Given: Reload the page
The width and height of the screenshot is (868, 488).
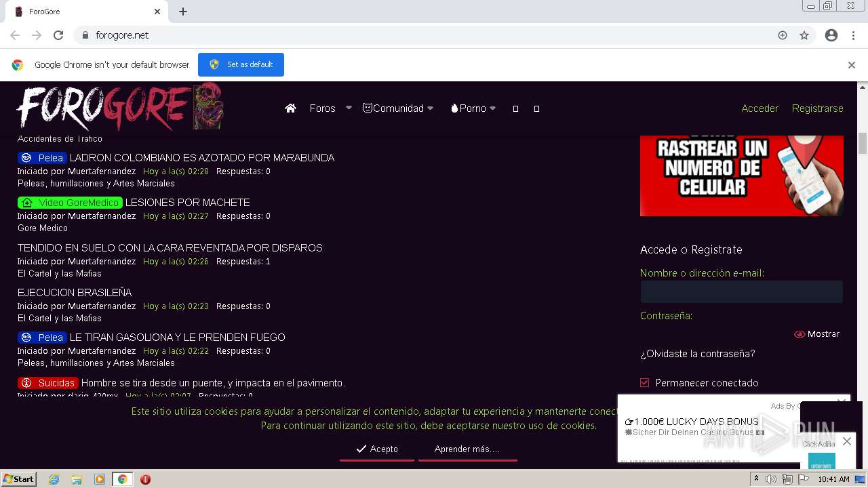Looking at the screenshot, I should click(58, 35).
